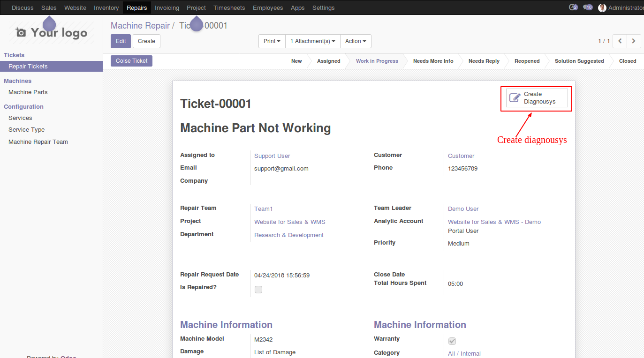
Task: Open the Support User link
Action: tap(272, 156)
